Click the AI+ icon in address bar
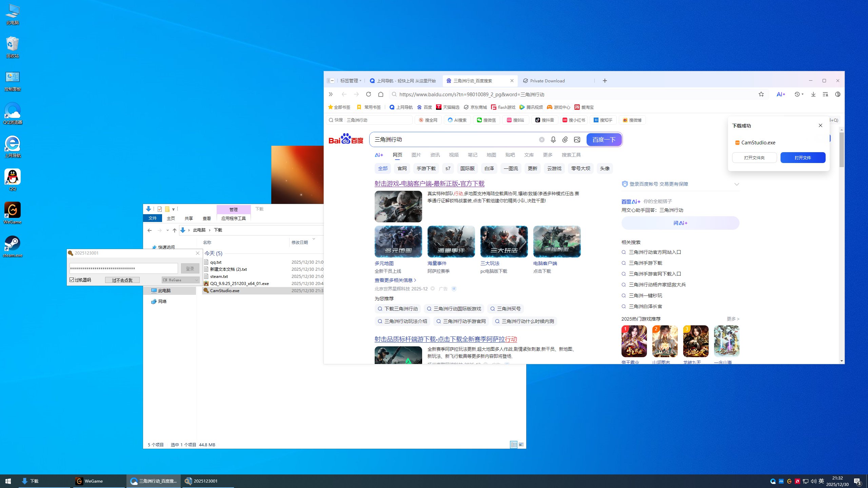Viewport: 868px width, 488px height. 781,94
